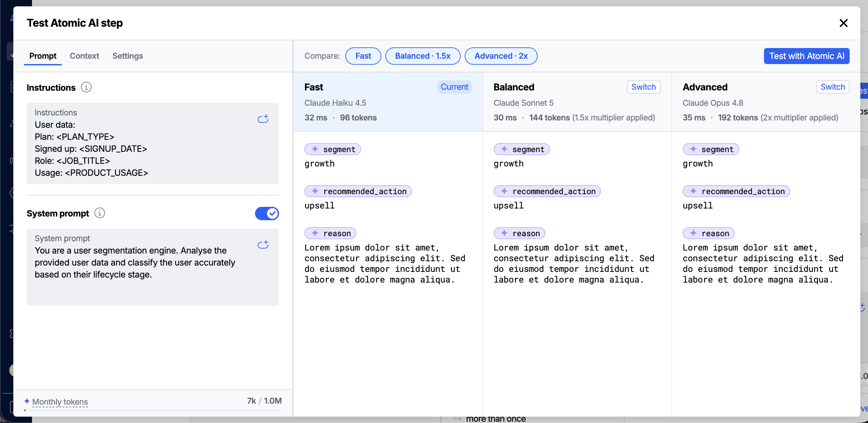
Task: Click insert-variable icon in Instructions box
Action: pos(263,119)
